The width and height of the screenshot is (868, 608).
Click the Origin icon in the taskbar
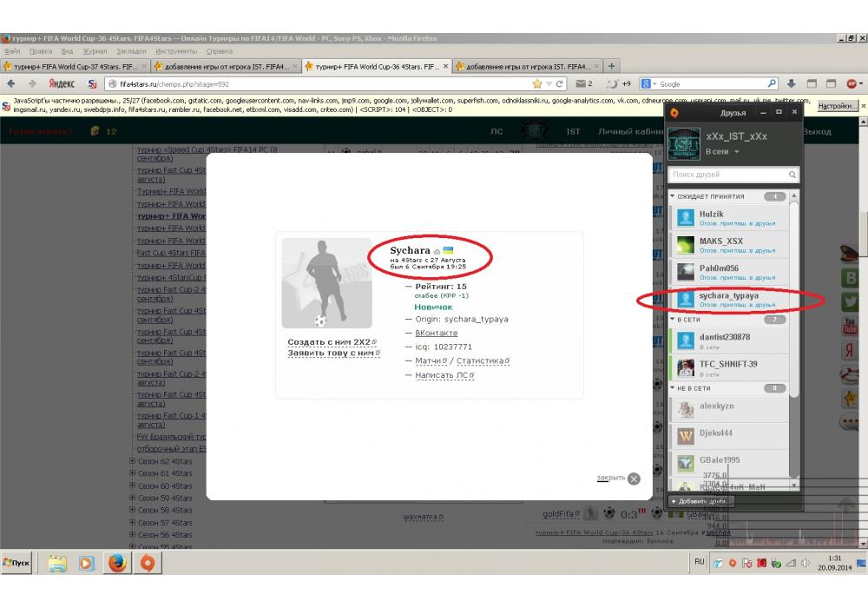[147, 563]
